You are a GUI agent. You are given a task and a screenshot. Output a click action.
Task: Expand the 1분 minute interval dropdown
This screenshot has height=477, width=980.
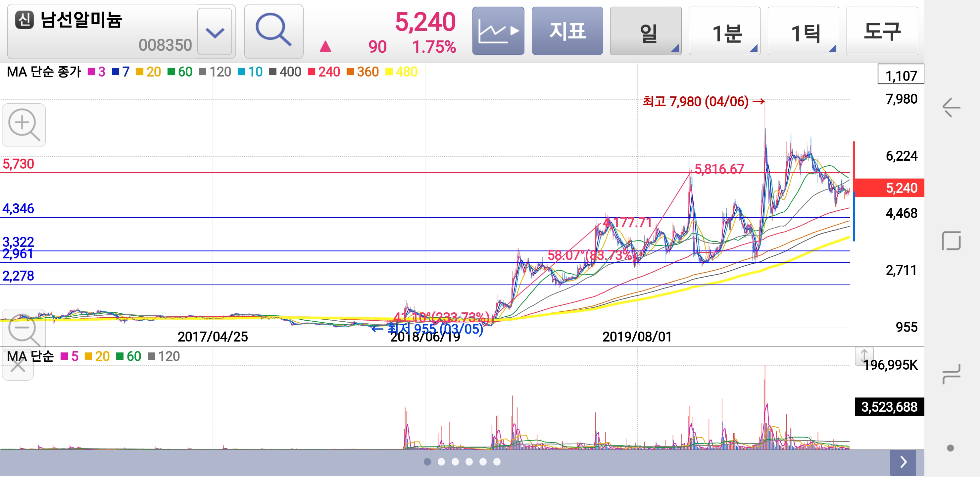724,30
